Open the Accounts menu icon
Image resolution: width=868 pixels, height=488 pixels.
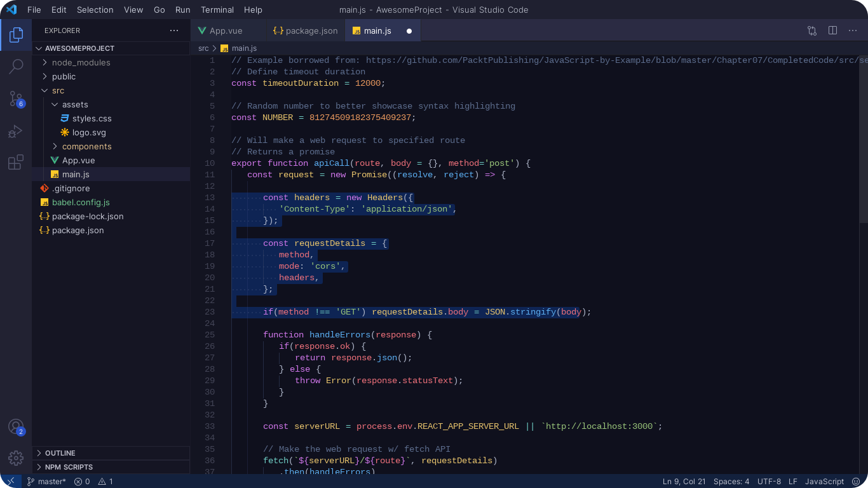click(x=16, y=427)
